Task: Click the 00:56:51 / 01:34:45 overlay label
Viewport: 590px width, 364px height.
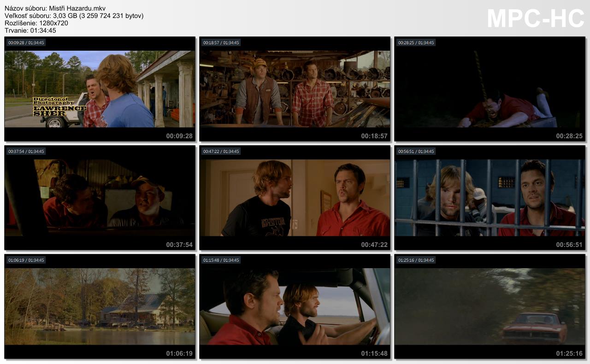Action: pos(416,152)
